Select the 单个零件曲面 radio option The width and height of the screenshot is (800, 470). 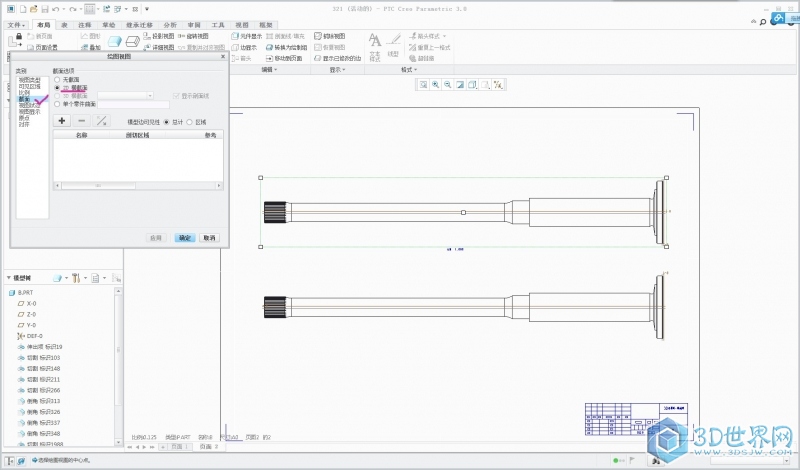(x=57, y=103)
